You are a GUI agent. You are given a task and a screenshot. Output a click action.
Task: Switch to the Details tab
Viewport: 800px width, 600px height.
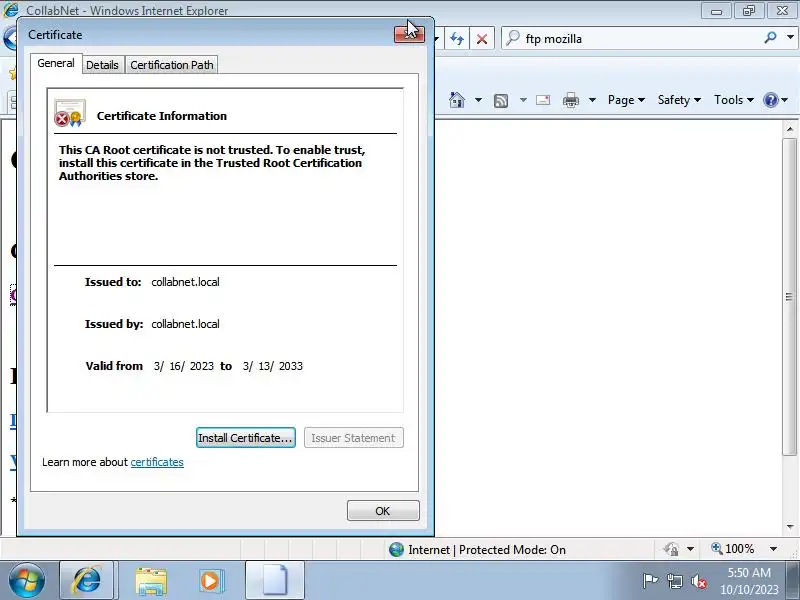(102, 65)
